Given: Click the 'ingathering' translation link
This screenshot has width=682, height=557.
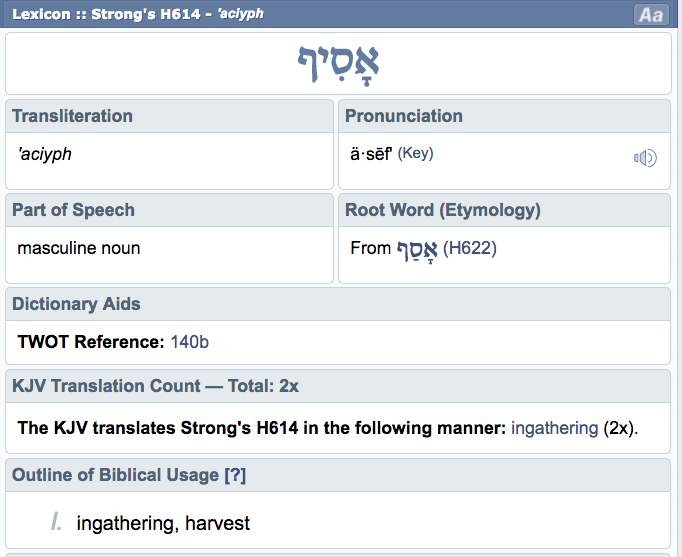Looking at the screenshot, I should (555, 428).
